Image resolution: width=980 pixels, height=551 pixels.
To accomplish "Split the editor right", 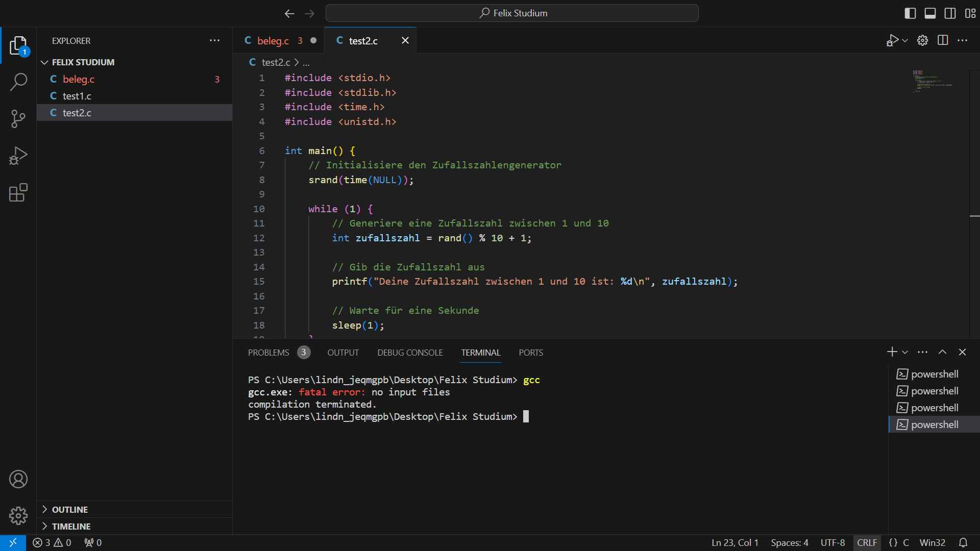I will 943,40.
